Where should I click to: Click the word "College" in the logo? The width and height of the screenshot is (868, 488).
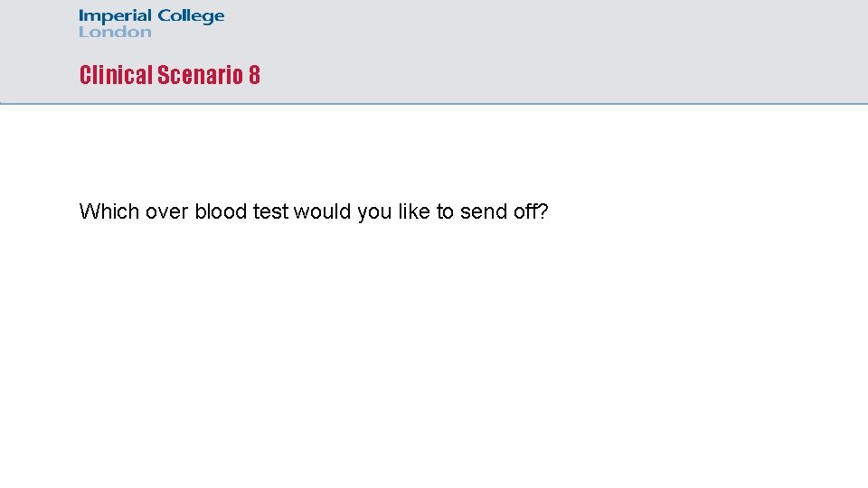point(190,16)
